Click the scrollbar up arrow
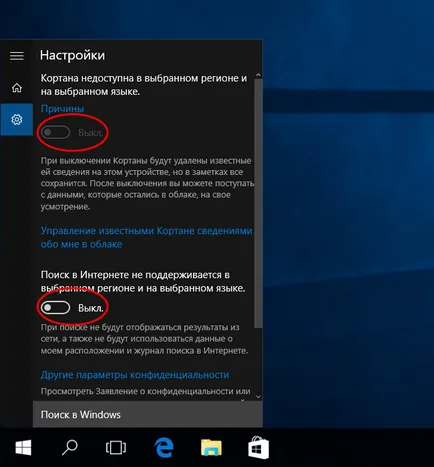 point(258,75)
